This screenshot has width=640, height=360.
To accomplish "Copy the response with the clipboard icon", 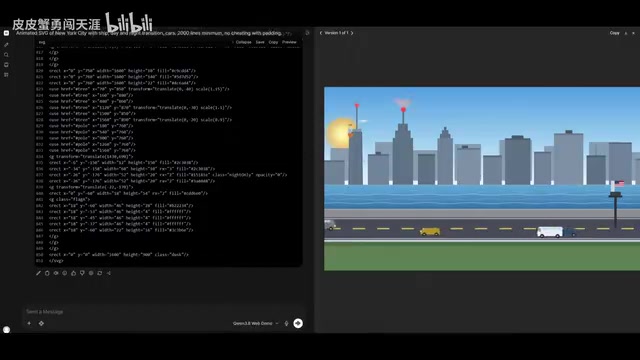I will pyautogui.click(x=47, y=273).
